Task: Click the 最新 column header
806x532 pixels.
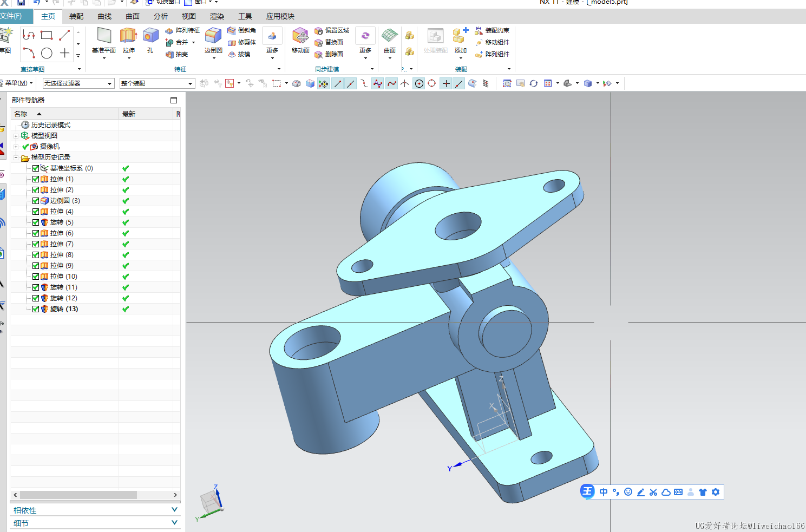Action: [x=146, y=114]
